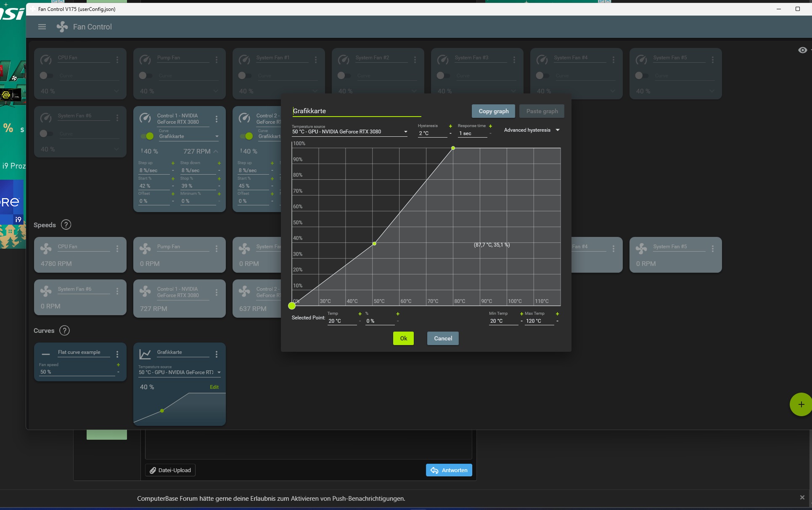812x510 pixels.
Task: Click the Copy graph button
Action: coord(494,111)
